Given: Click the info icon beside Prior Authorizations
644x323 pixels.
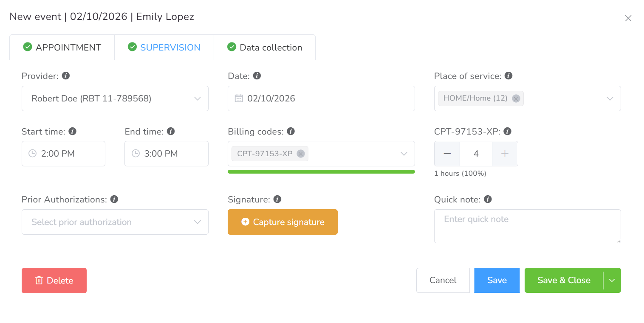Looking at the screenshot, I should [x=114, y=199].
